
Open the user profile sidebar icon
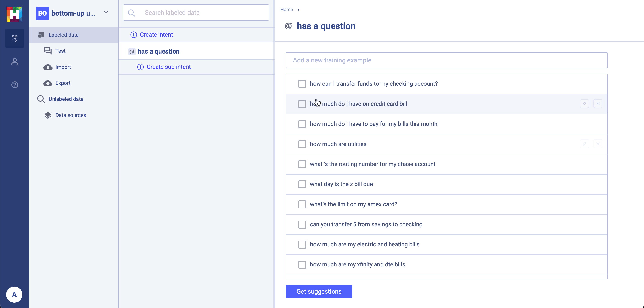click(x=15, y=62)
